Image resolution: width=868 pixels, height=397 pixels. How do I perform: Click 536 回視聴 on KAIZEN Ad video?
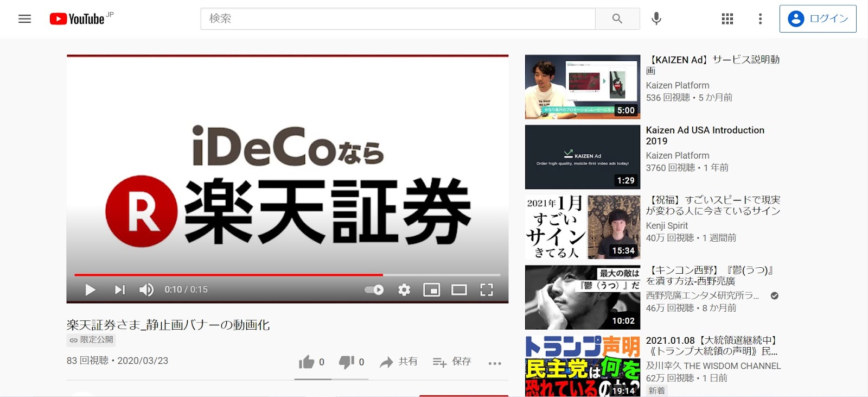click(668, 97)
